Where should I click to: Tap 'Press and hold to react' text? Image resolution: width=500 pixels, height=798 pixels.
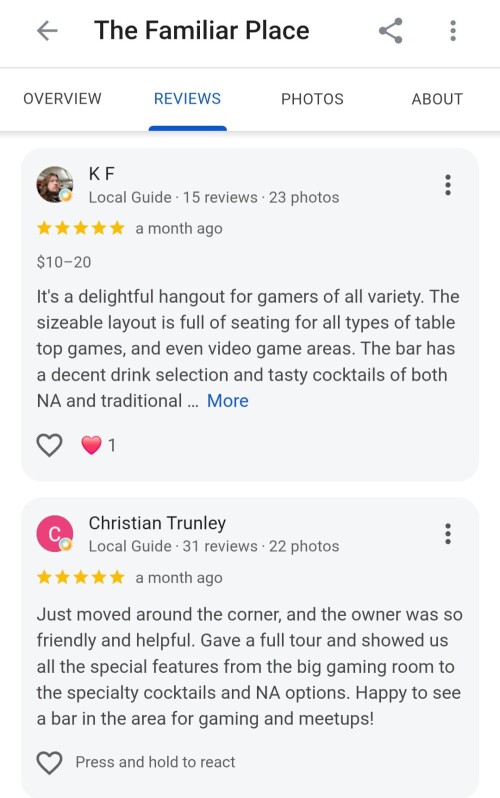click(x=155, y=762)
